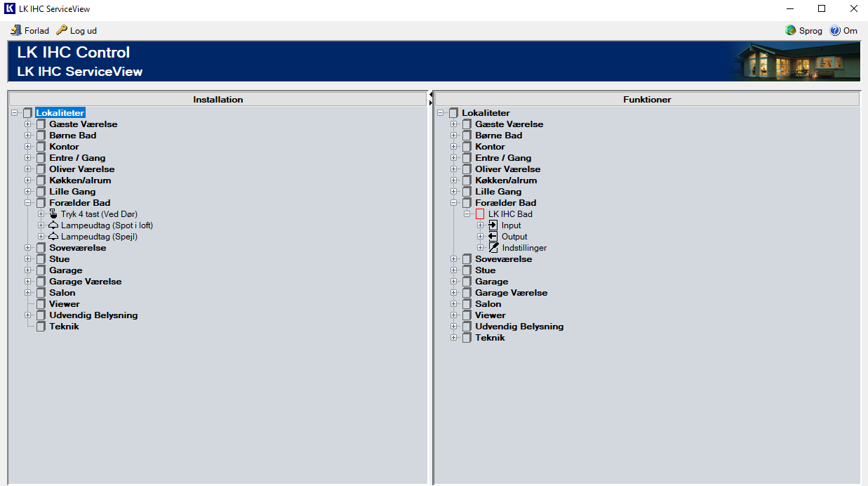Collapse Forælder Bad in the Installation tree
868x486 pixels.
28,203
